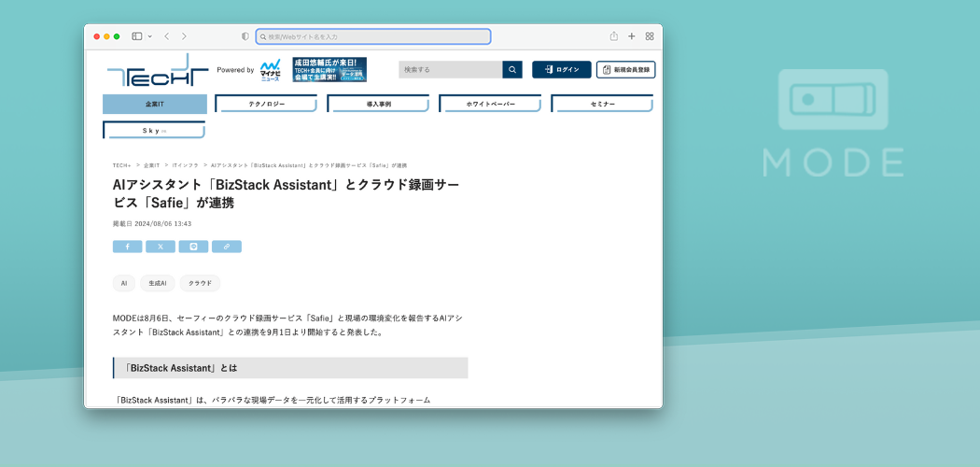Image resolution: width=980 pixels, height=467 pixels.
Task: Focus the Safari address bar
Action: pos(373,36)
